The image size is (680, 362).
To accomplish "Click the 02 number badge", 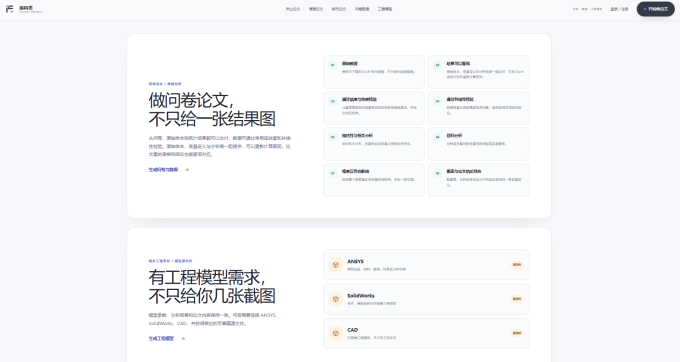I will 437,65.
